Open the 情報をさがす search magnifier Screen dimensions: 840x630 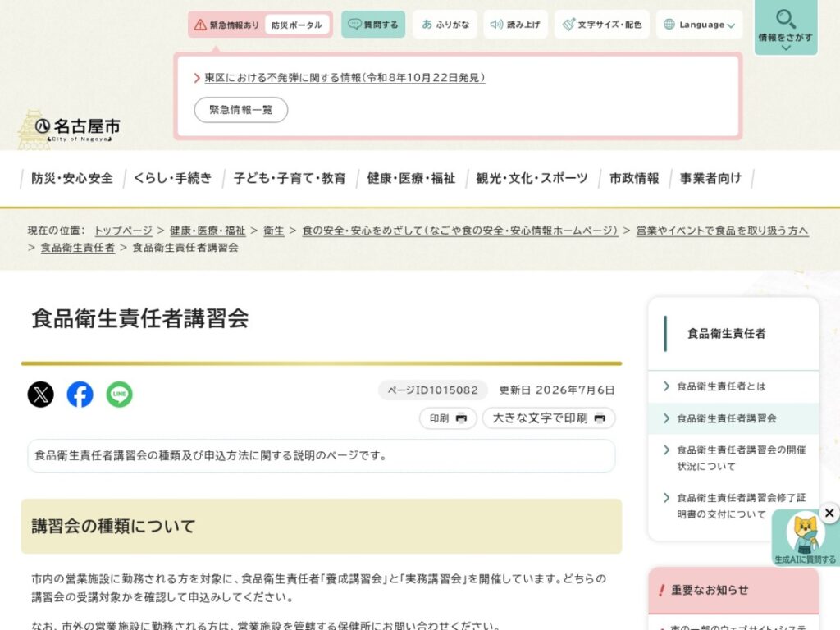(786, 27)
